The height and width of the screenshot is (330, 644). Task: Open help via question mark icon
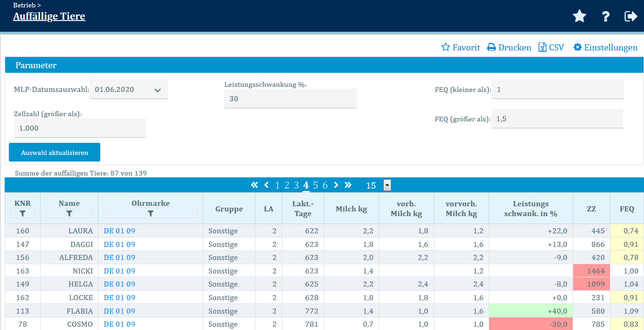[605, 16]
